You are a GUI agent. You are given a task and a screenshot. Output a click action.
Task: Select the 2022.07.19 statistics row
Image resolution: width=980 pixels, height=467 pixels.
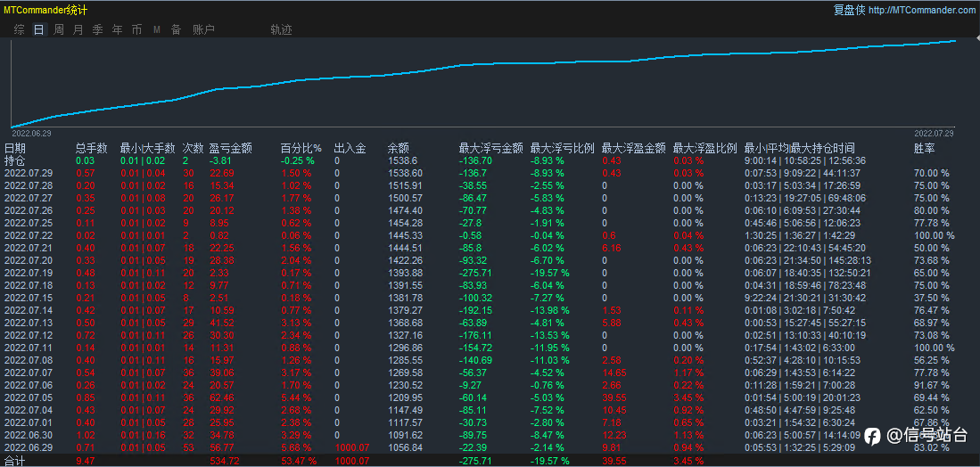coord(490,273)
